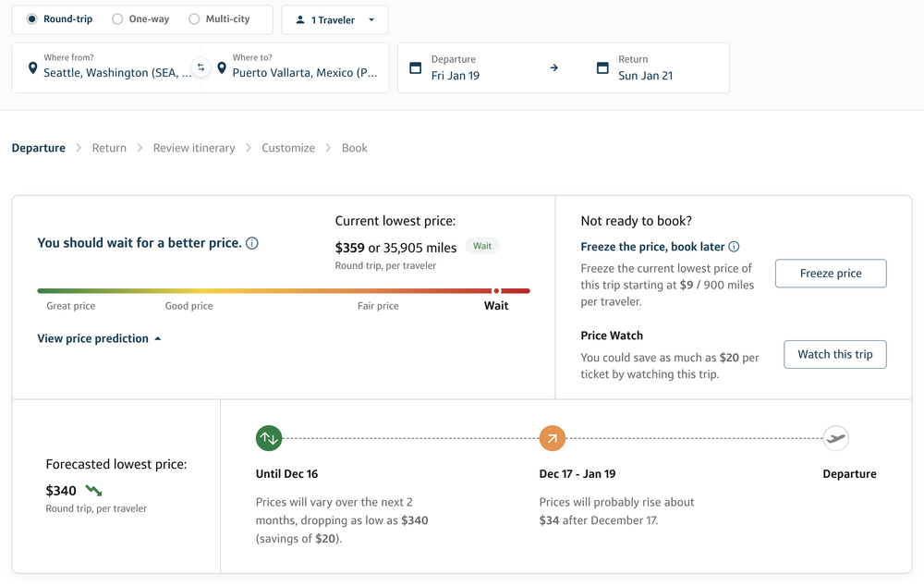Select the One-way option
Viewport: 924px width, 586px height.
pos(118,18)
